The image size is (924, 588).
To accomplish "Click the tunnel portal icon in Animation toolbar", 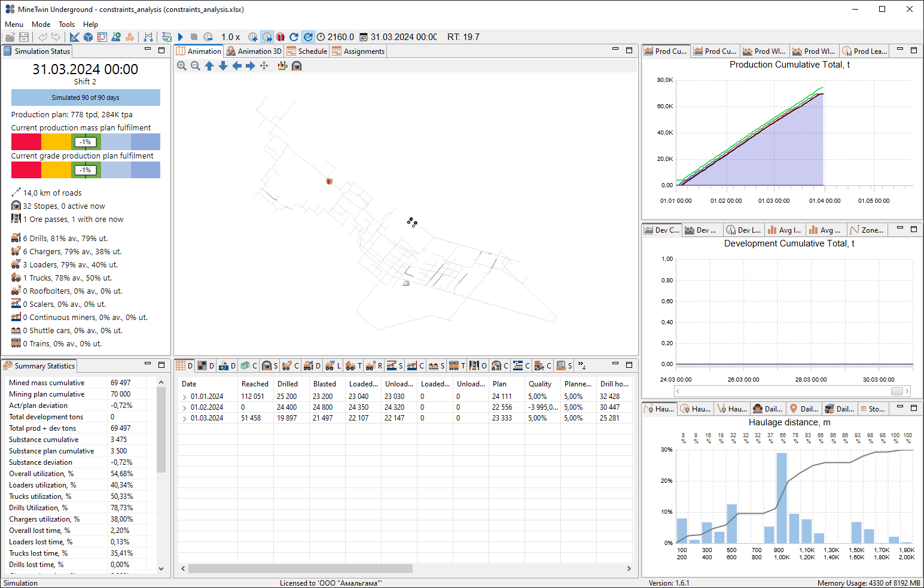I will point(297,66).
